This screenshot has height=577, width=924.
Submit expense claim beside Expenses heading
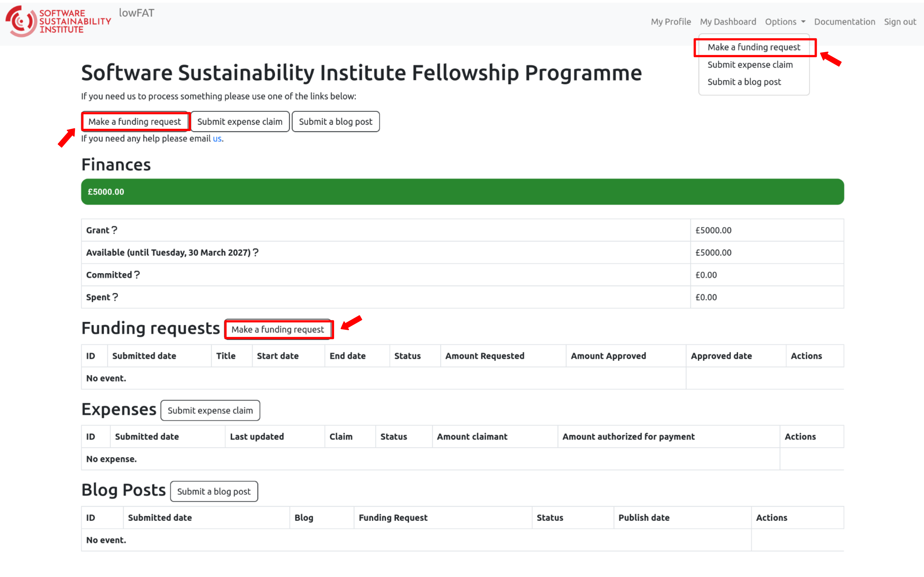210,410
